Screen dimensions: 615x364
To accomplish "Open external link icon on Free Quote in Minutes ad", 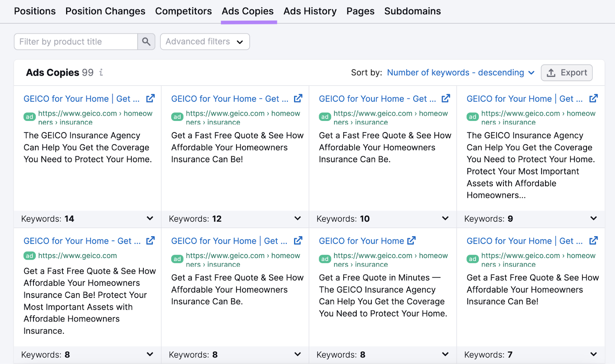I will point(411,240).
